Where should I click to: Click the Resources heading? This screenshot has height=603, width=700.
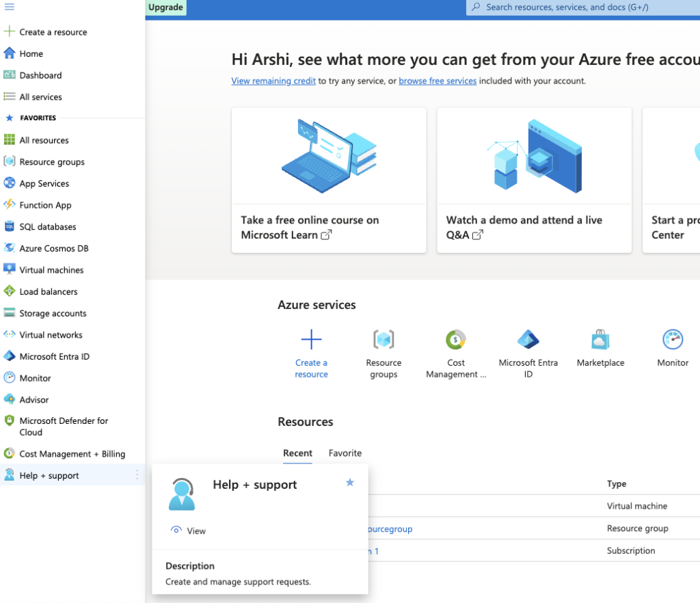(306, 422)
